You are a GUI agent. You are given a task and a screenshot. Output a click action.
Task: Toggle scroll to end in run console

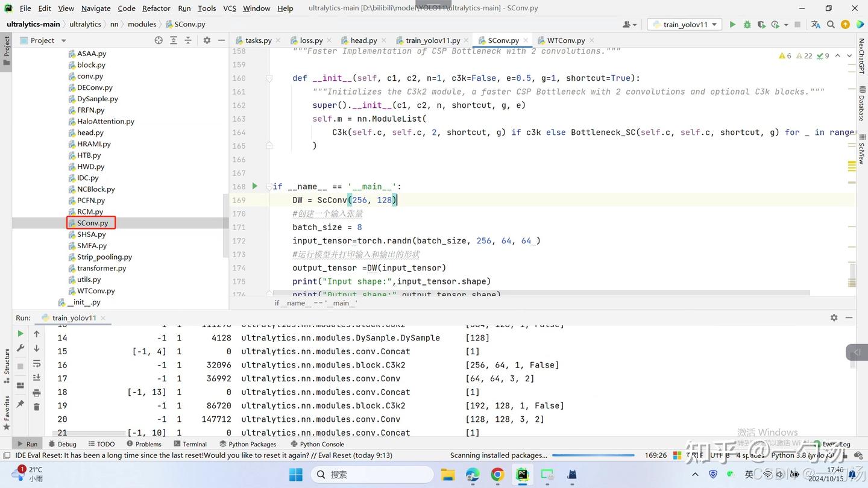pyautogui.click(x=36, y=378)
